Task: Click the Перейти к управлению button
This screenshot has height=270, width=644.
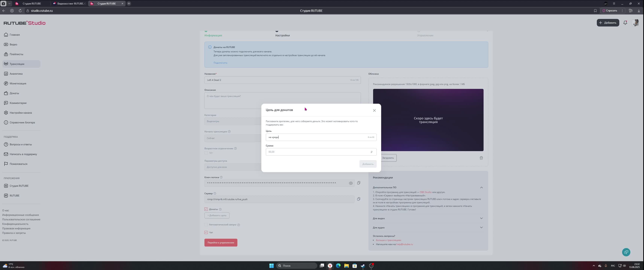Action: (x=221, y=243)
